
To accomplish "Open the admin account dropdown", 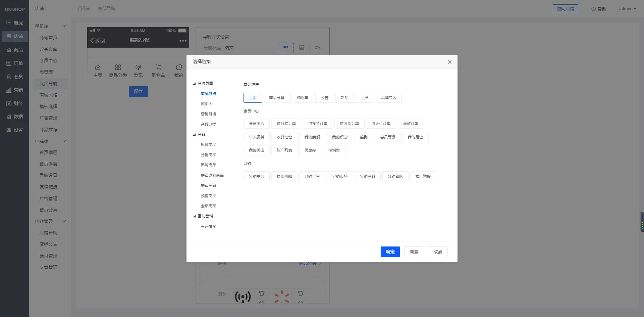I will [628, 9].
